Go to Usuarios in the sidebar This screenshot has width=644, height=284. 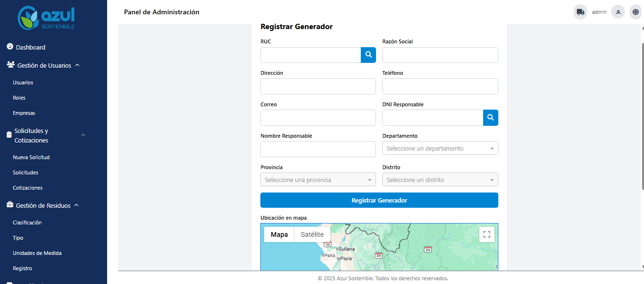click(x=23, y=82)
